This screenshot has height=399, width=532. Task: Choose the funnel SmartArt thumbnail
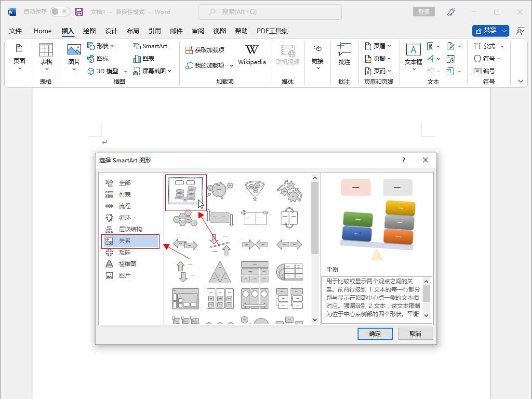pyautogui.click(x=254, y=190)
